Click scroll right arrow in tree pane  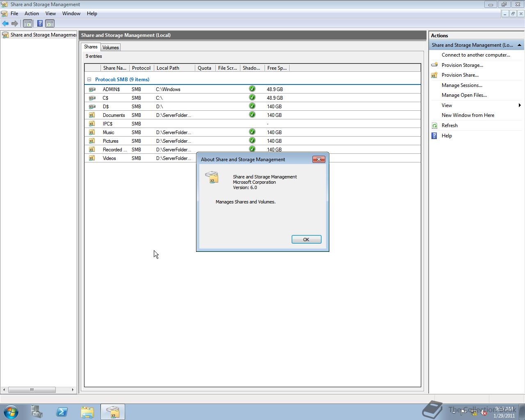(73, 390)
